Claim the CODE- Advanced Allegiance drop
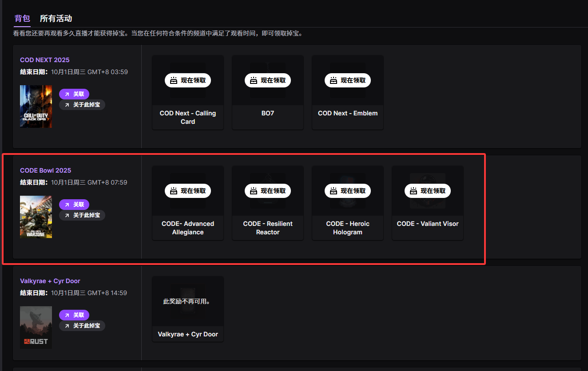This screenshot has height=371, width=588. point(188,191)
